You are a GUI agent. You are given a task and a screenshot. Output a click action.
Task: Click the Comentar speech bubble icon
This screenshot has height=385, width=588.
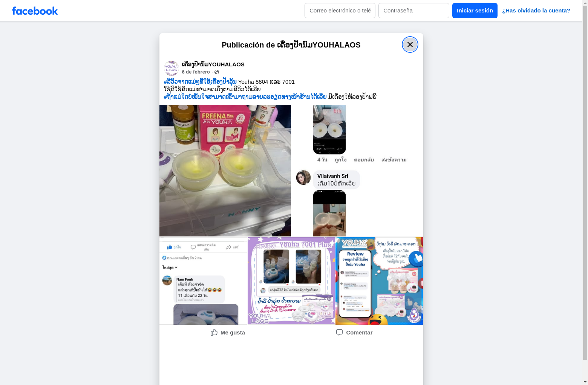pos(340,332)
